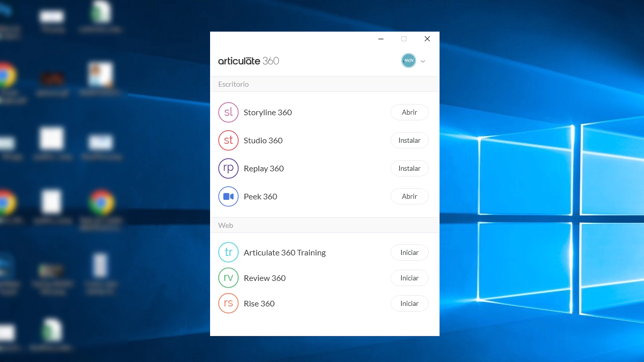
Task: Select the 'Articulate 360 Training' label
Action: [285, 252]
